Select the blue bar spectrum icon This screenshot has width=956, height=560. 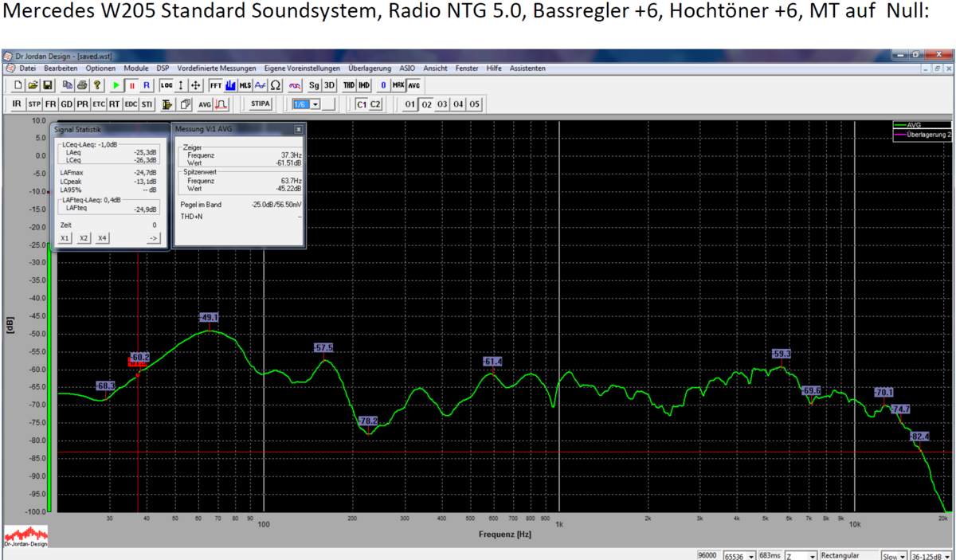click(x=231, y=84)
